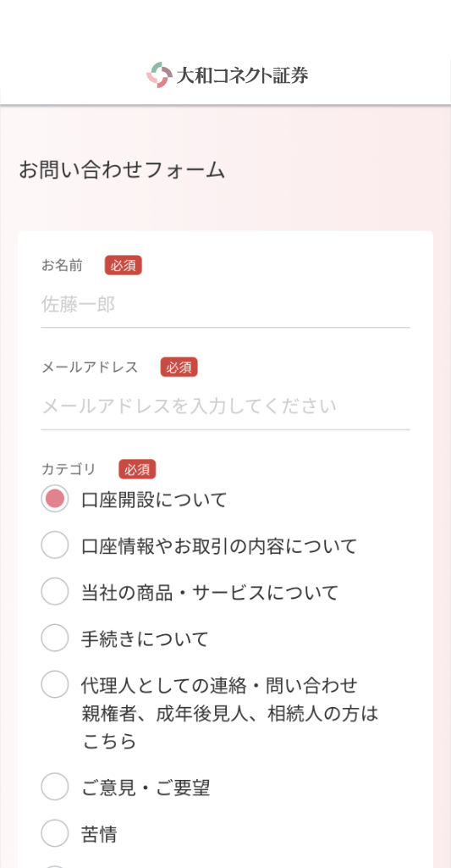Click the 大和コネクト証券 logo icon

point(159,75)
